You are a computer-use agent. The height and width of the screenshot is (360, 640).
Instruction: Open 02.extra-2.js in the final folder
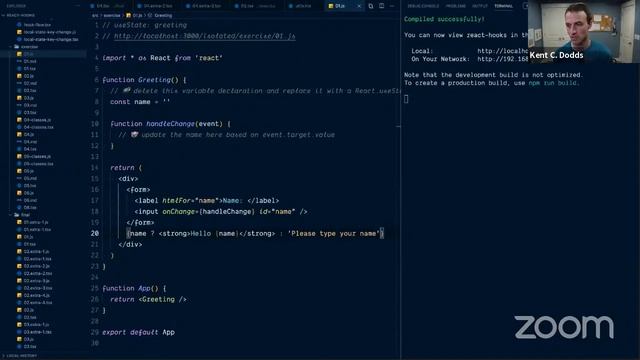pos(36,266)
